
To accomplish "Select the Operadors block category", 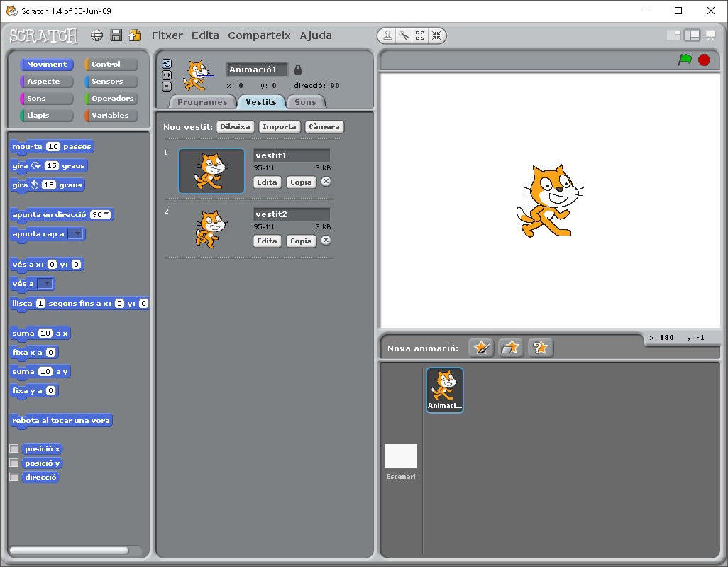I will point(111,99).
